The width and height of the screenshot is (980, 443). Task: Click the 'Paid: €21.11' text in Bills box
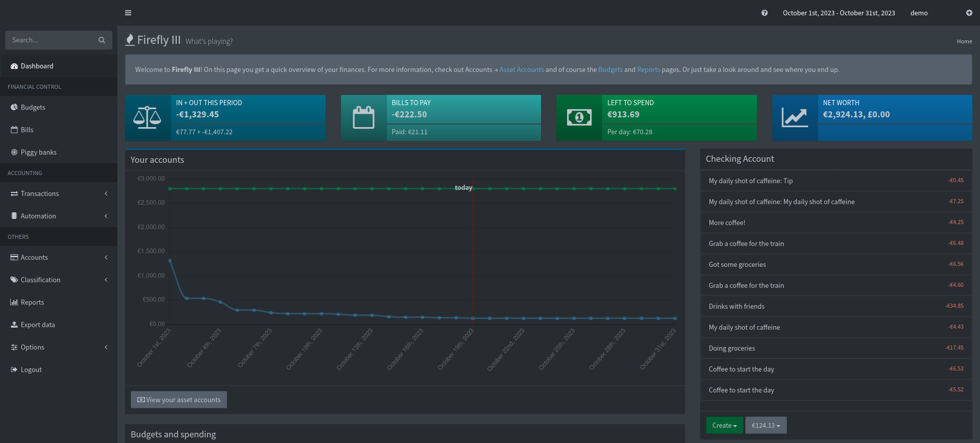[409, 132]
